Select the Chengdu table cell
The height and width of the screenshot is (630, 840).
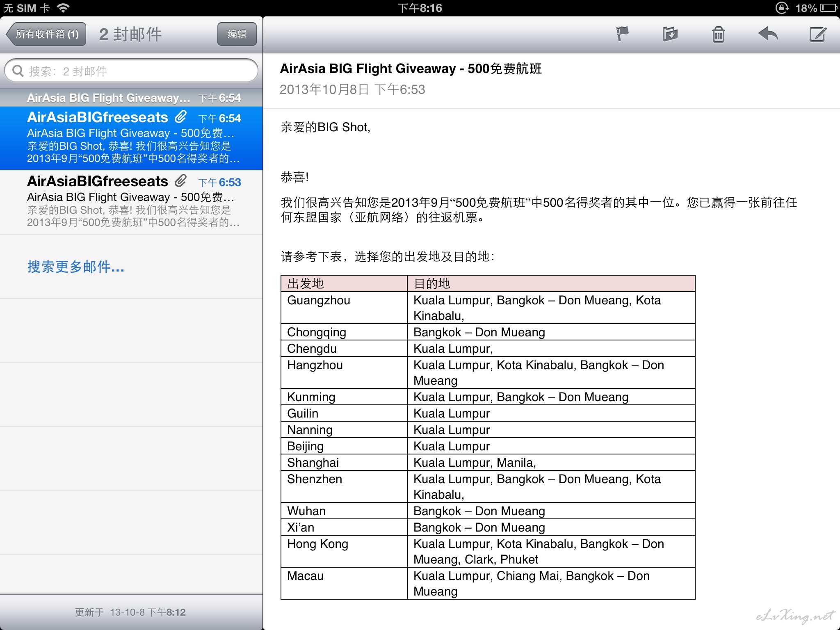(344, 348)
